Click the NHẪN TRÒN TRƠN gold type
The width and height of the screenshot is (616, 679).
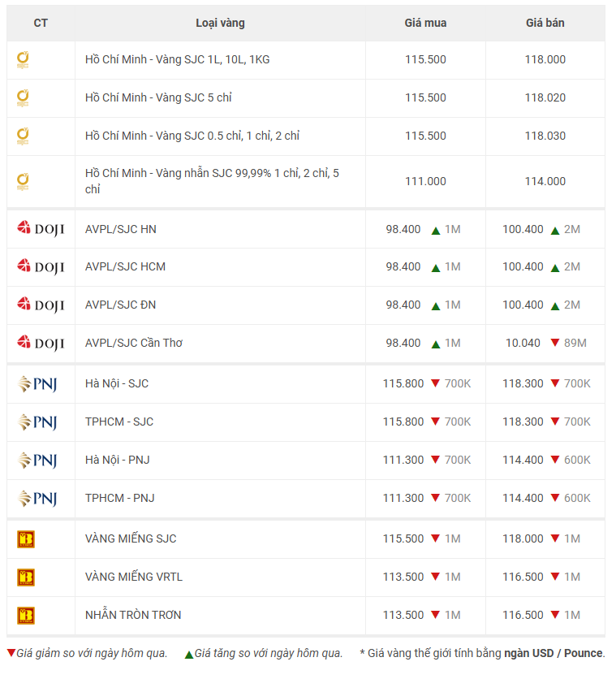click(x=133, y=615)
